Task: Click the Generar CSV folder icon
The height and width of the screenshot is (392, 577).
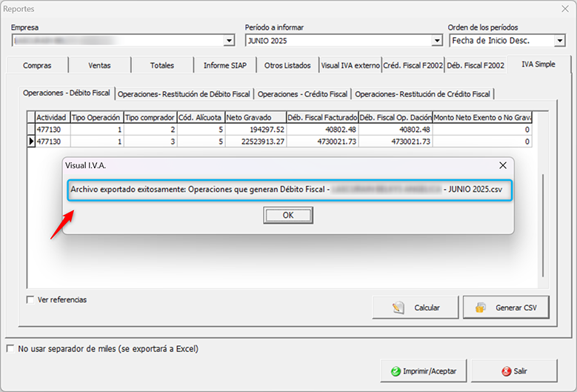Action: (x=481, y=308)
